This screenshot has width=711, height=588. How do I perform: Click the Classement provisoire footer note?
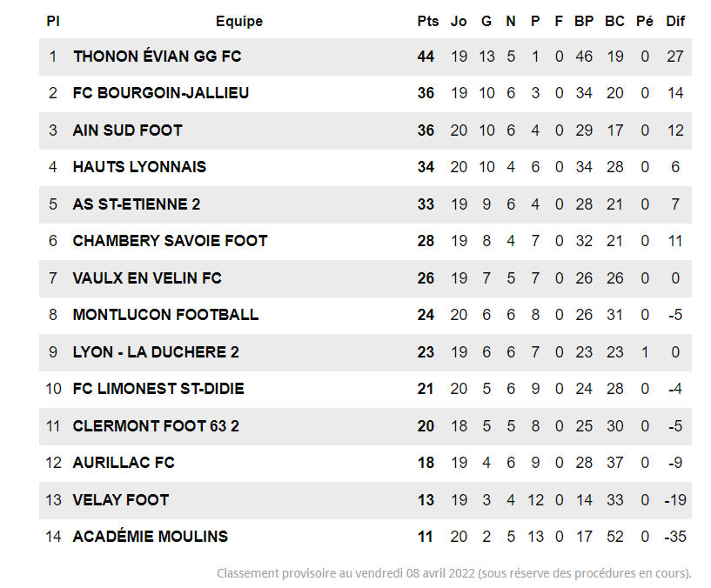pos(453,573)
